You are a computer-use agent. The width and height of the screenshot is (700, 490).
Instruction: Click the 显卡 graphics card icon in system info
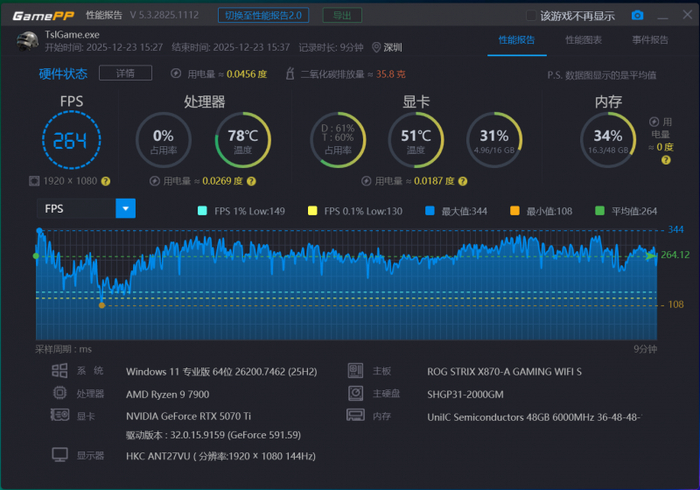click(x=60, y=415)
